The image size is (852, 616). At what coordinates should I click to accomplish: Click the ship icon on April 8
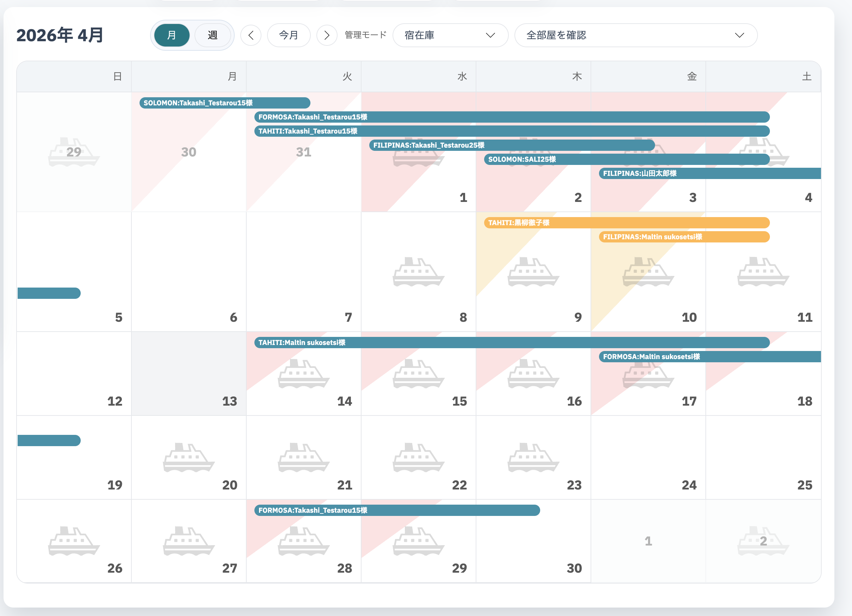419,272
